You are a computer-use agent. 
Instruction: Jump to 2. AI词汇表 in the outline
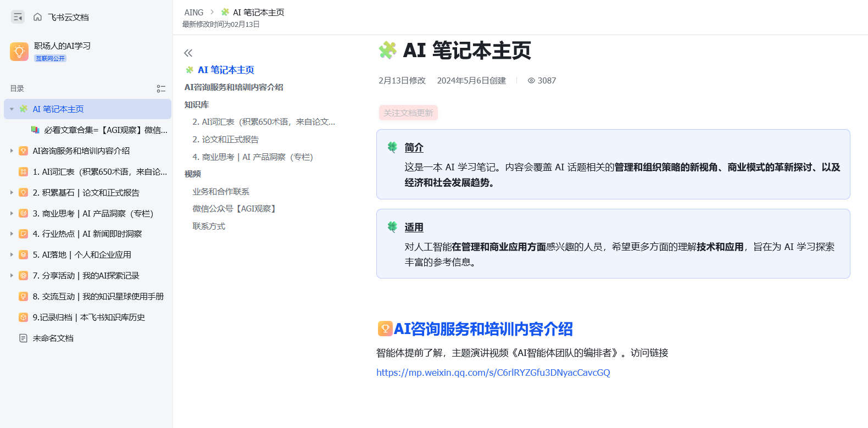264,121
